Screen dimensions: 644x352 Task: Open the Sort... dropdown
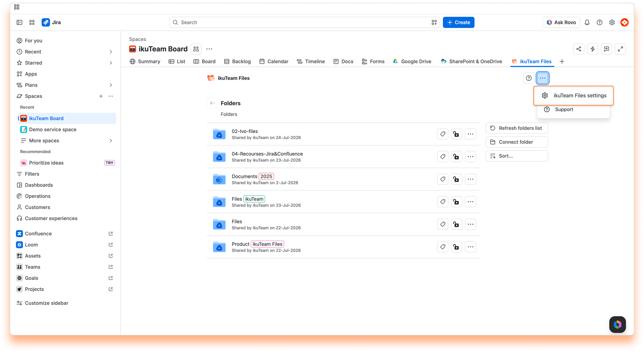(x=517, y=156)
